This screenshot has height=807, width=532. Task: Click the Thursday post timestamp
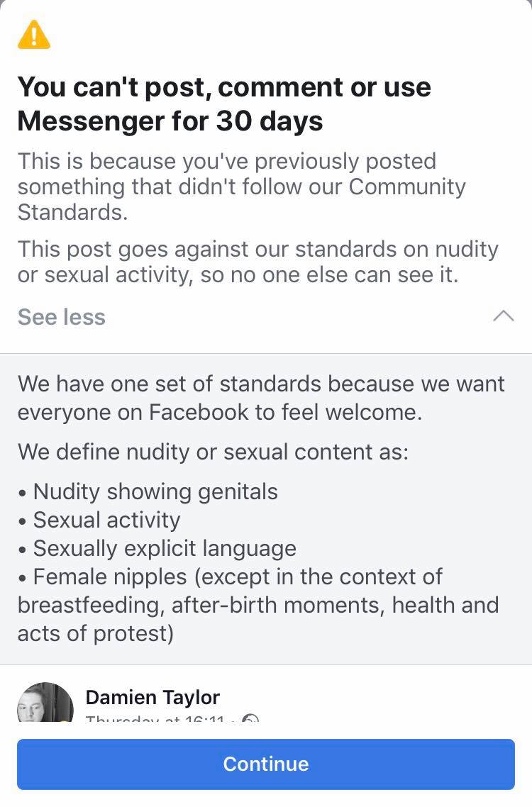click(x=155, y=719)
